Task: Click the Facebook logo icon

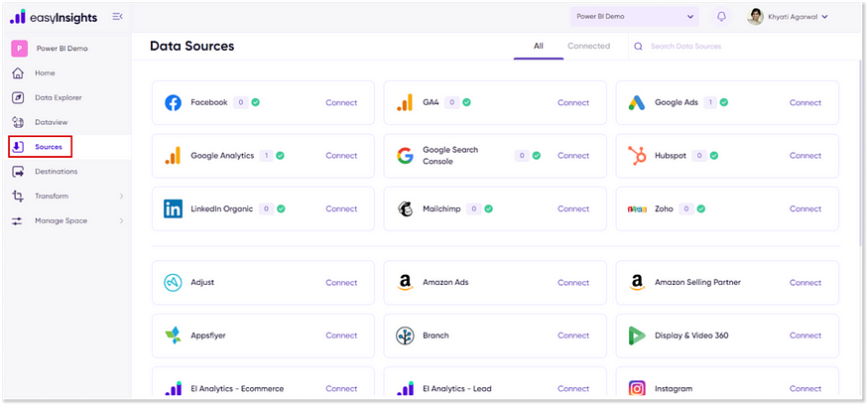Action: [x=173, y=102]
